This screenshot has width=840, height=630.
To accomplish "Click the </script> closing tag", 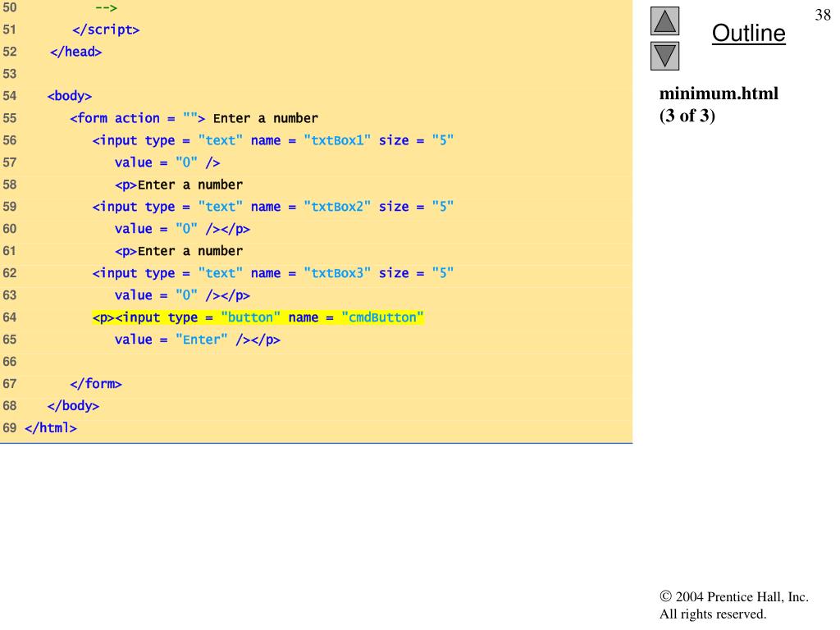I will [106, 30].
